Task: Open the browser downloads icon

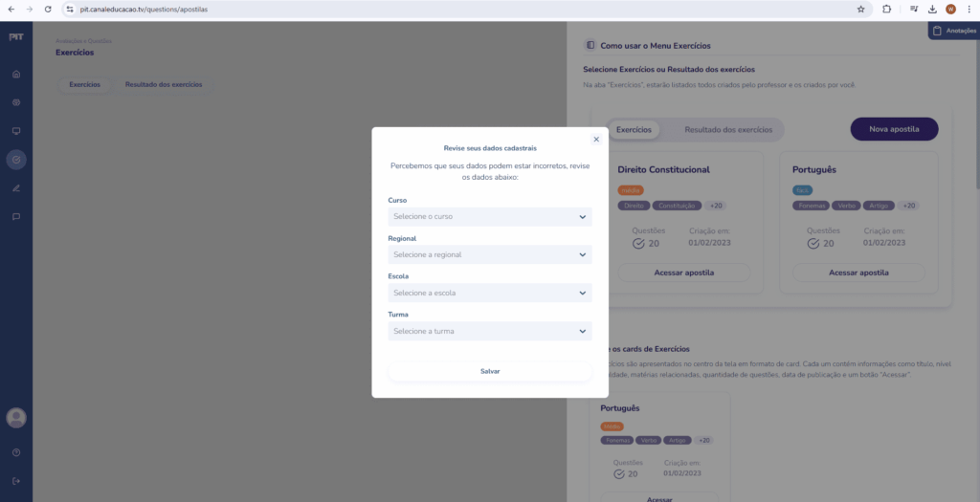Action: (932, 9)
